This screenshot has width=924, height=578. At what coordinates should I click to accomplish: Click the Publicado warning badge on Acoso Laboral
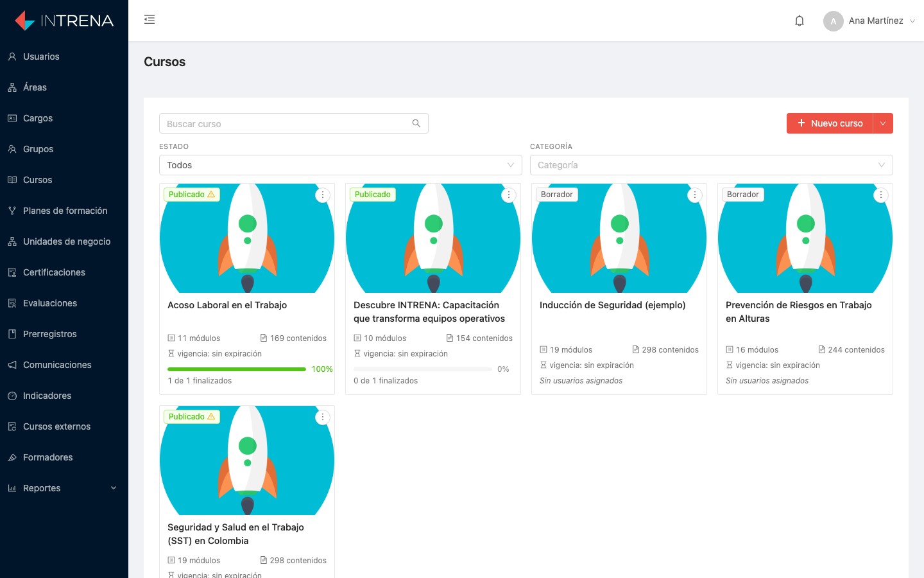[192, 195]
